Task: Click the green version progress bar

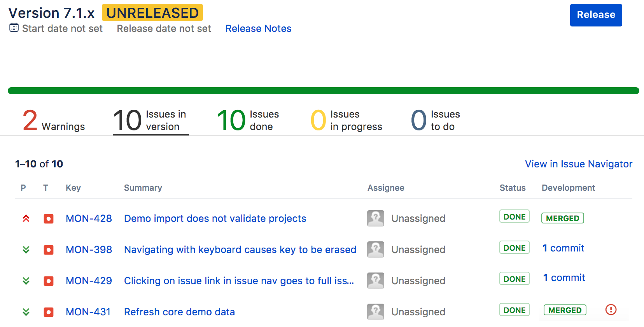Action: [324, 91]
